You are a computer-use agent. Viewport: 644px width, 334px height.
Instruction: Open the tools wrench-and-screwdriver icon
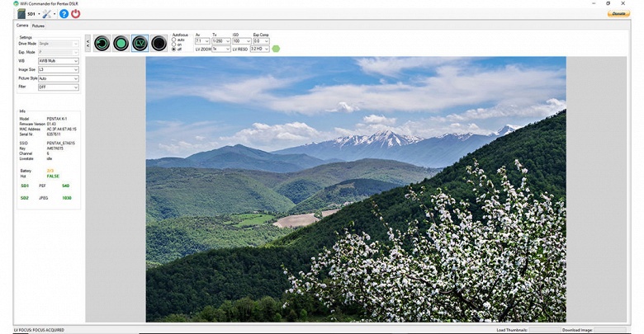tap(47, 14)
